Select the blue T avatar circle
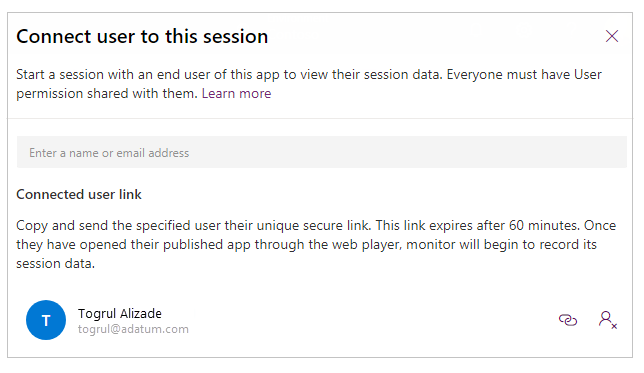The image size is (644, 373). [46, 320]
